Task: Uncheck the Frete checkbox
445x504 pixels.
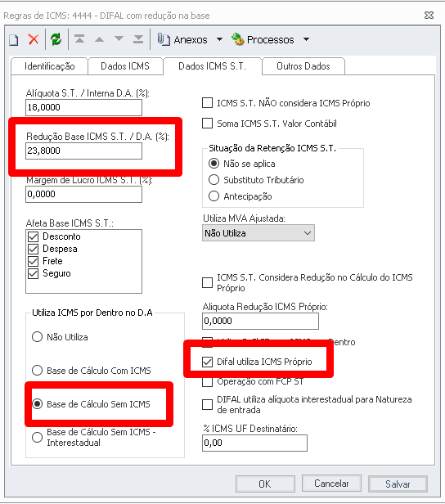Action: tap(33, 261)
